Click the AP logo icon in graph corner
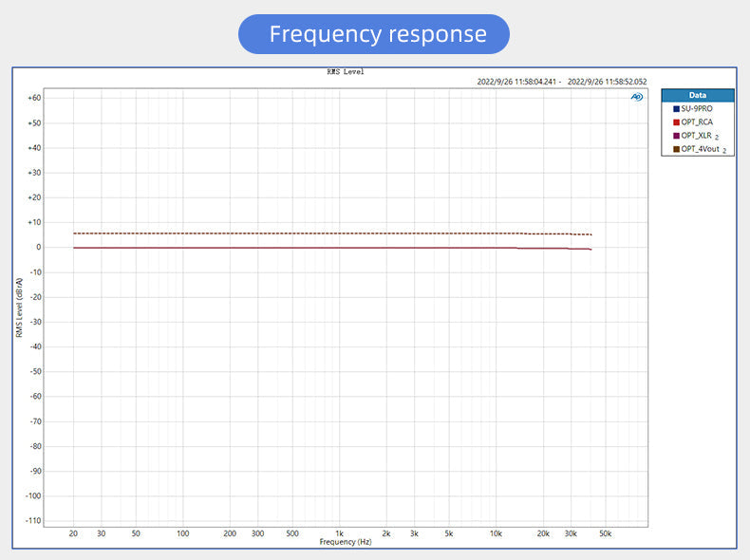The width and height of the screenshot is (750, 560). pyautogui.click(x=637, y=97)
